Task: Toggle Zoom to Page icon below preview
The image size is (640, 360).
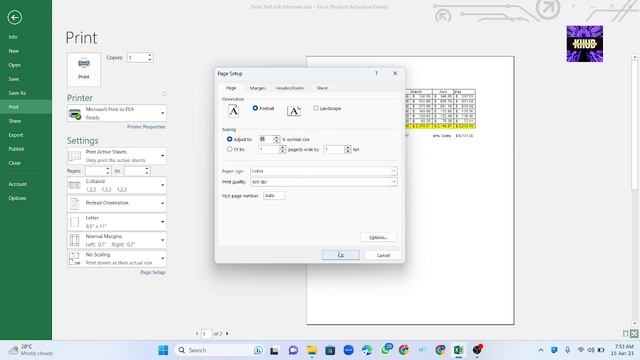Action: click(x=634, y=333)
